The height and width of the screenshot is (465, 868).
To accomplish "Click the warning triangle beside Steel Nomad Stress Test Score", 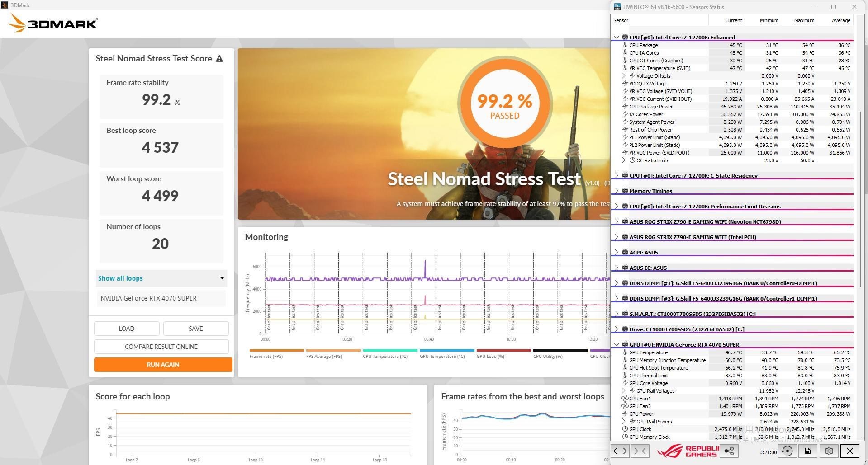I will pyautogui.click(x=219, y=59).
